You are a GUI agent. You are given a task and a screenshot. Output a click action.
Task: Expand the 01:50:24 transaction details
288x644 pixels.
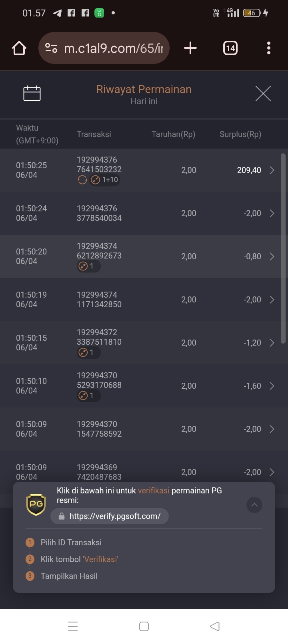(144, 213)
